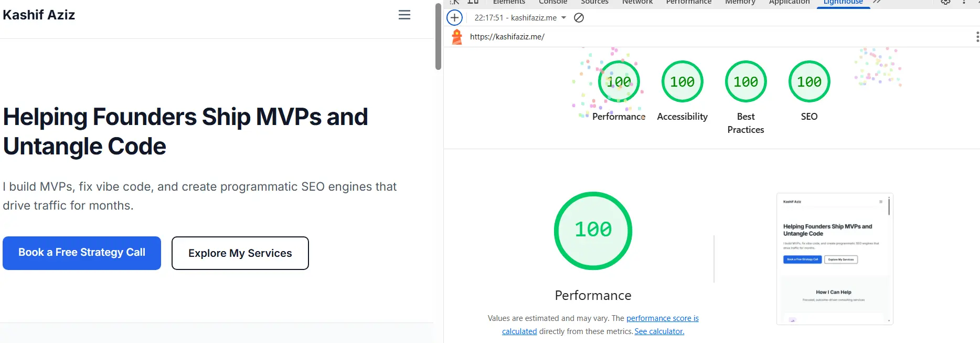980x343 pixels.
Task: Switch to the Network tab
Action: [x=637, y=2]
